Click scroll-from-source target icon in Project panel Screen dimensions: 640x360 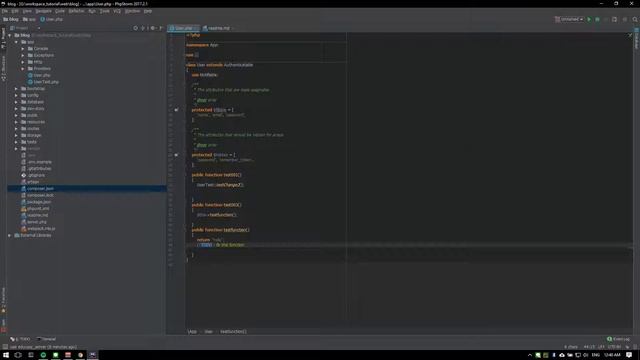click(x=136, y=28)
